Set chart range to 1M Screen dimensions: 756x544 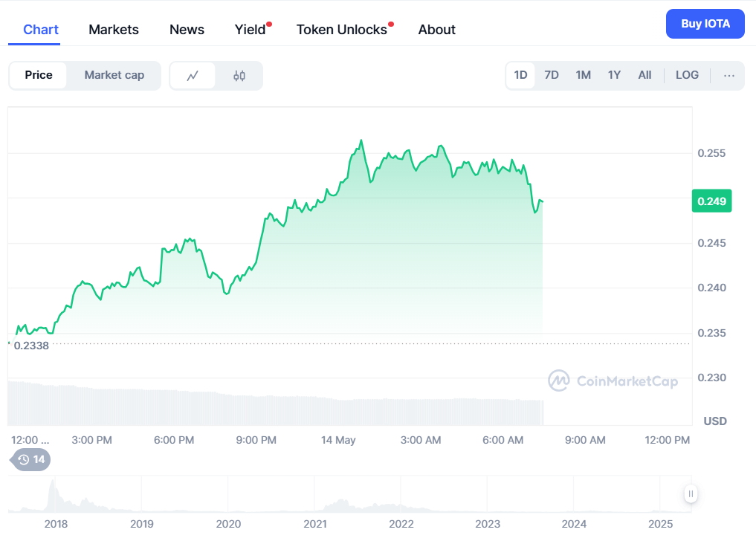point(584,75)
